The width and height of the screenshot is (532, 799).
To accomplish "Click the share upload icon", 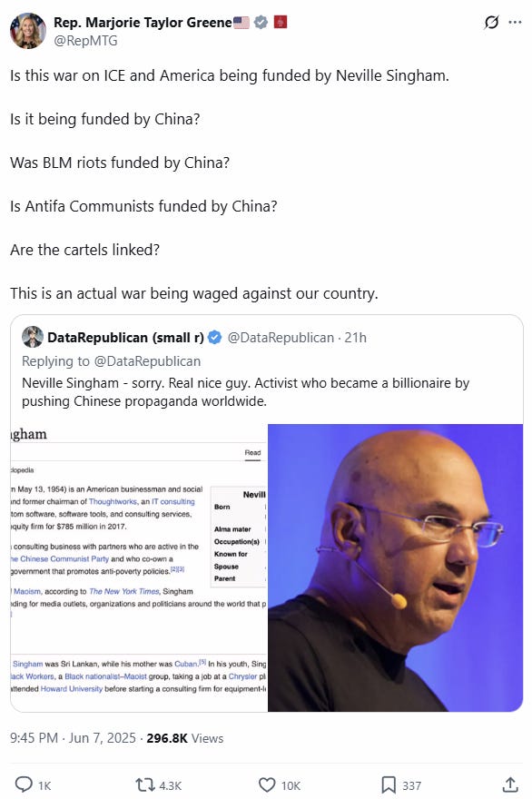I will pos(510,784).
